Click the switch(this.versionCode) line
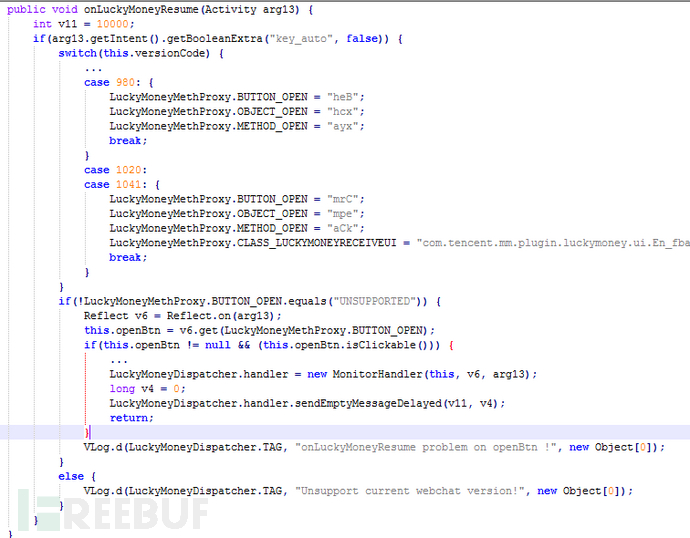The image size is (690, 538). point(141,53)
